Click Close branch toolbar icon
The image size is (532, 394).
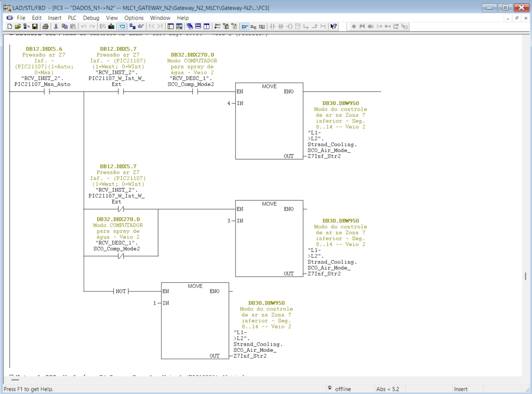pos(314,27)
